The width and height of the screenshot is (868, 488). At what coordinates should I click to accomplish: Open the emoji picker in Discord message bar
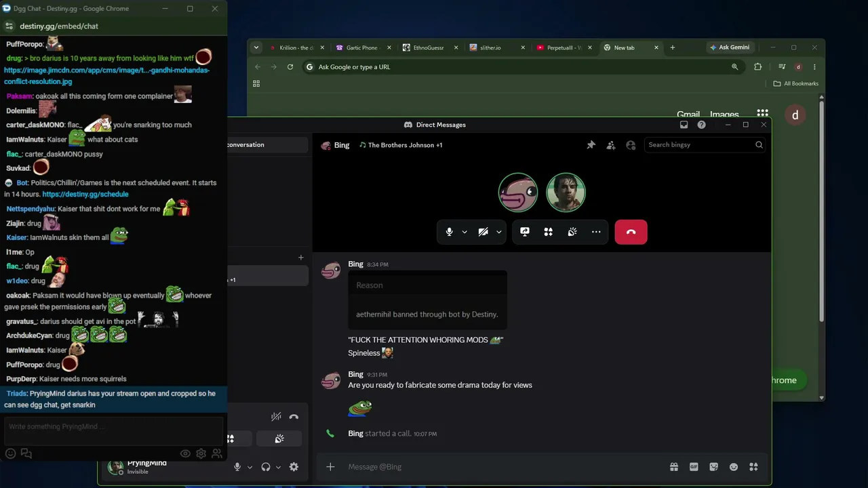733,467
